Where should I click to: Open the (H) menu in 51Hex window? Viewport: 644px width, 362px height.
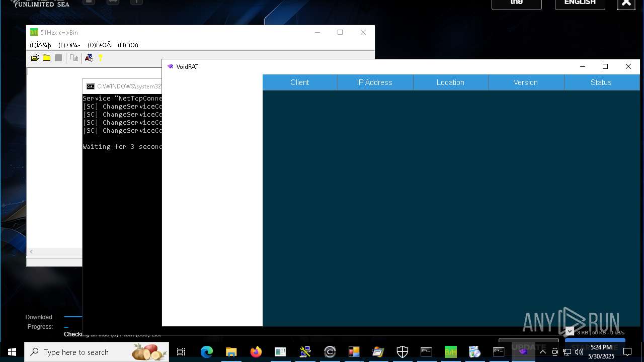pyautogui.click(x=128, y=45)
